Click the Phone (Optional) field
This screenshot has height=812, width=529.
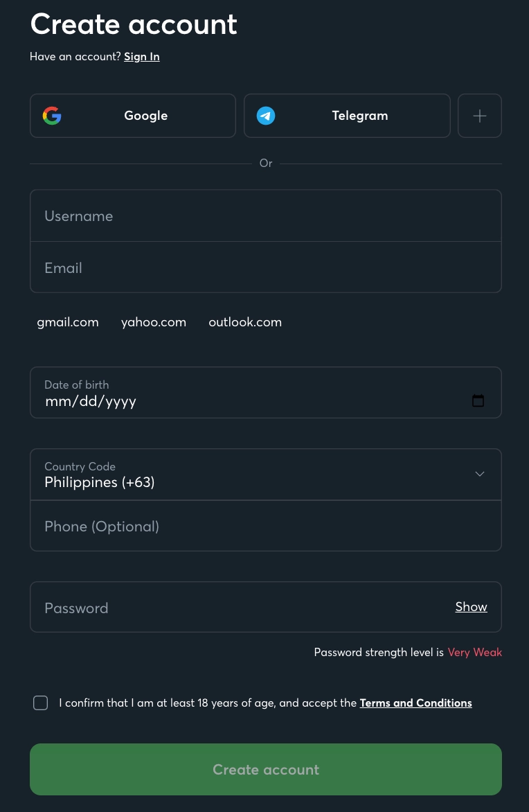pyautogui.click(x=265, y=526)
